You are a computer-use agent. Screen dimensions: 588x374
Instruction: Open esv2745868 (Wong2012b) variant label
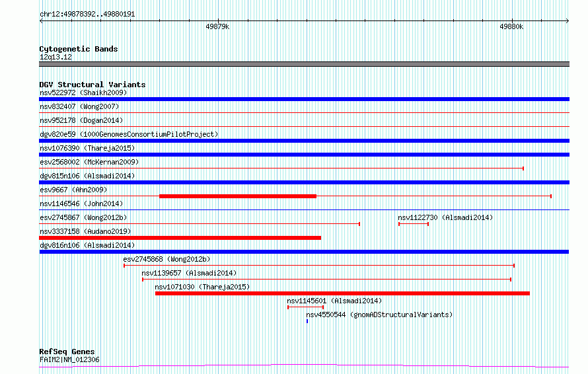(x=166, y=259)
